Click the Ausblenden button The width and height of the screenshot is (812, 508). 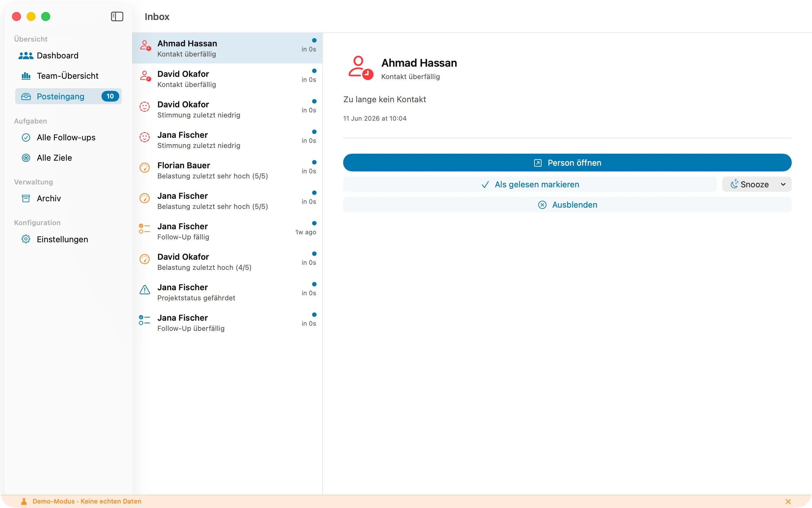point(567,204)
